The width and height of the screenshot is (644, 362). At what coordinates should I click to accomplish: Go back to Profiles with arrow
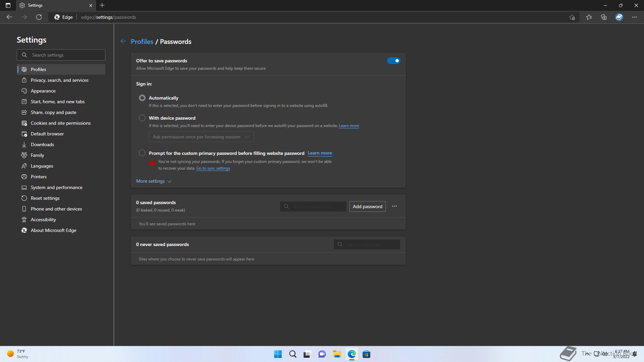tap(123, 41)
